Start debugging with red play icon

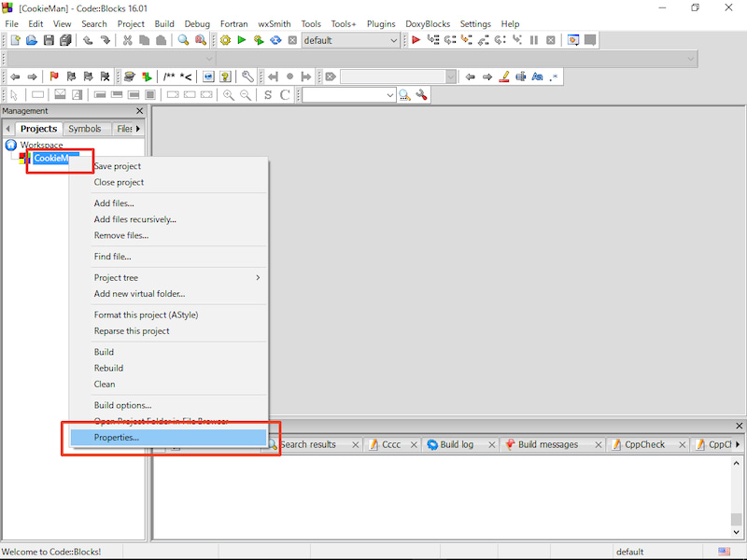tap(416, 40)
